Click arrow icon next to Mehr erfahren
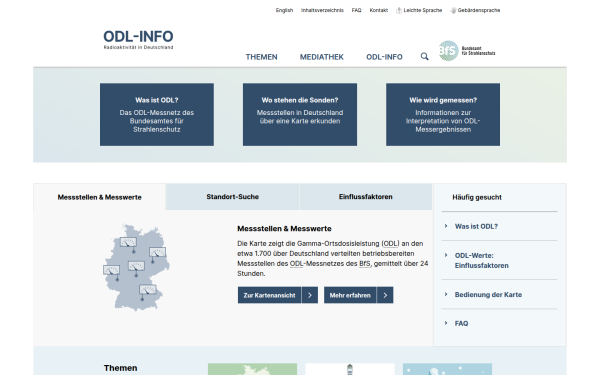This screenshot has height=375, width=600. pyautogui.click(x=385, y=295)
